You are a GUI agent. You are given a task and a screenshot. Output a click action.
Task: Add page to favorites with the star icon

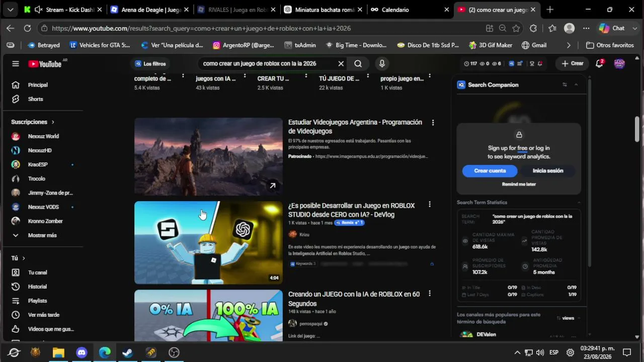(516, 28)
